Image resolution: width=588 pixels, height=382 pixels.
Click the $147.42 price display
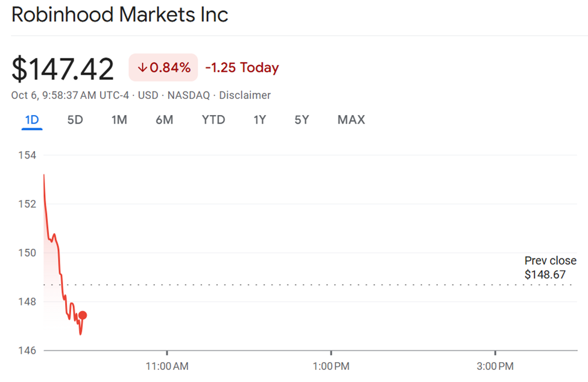point(63,68)
